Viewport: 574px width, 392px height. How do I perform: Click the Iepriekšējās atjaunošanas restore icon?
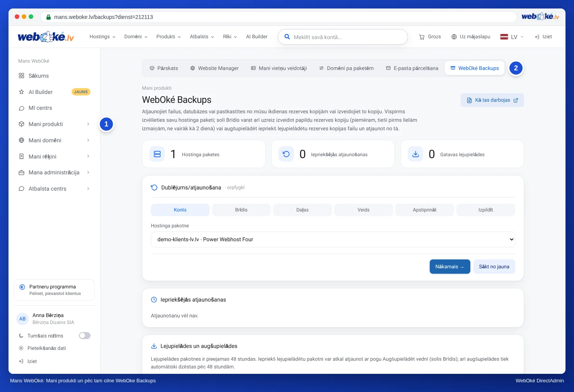tap(286, 154)
